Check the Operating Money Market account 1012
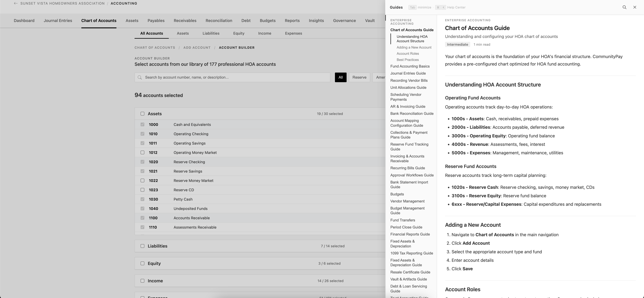The image size is (644, 298). (x=142, y=152)
